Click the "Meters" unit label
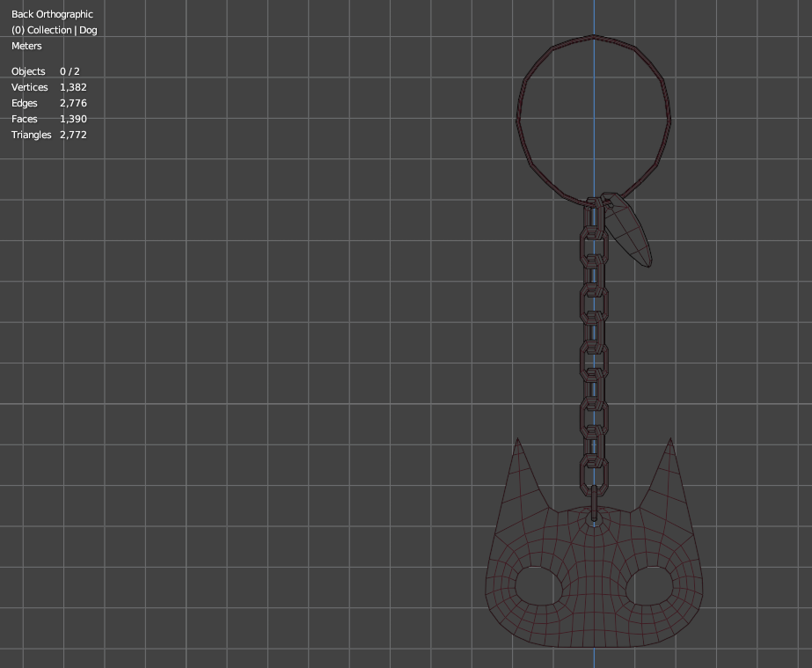Viewport: 812px width, 668px height. pyautogui.click(x=26, y=46)
